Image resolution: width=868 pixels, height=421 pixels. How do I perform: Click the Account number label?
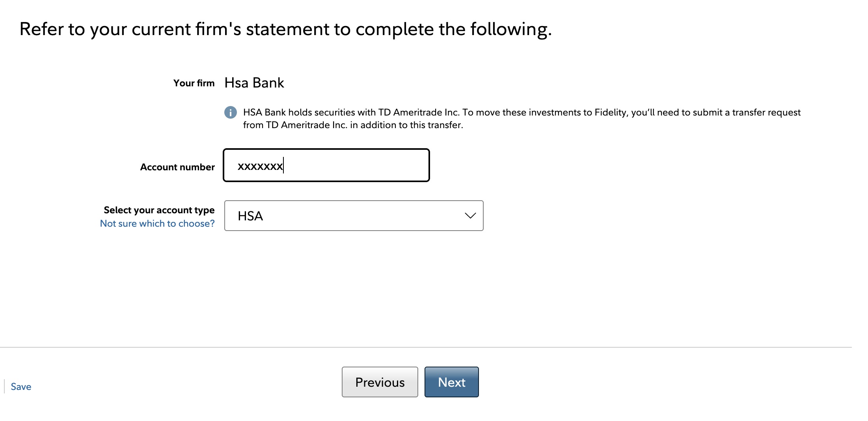click(x=177, y=167)
